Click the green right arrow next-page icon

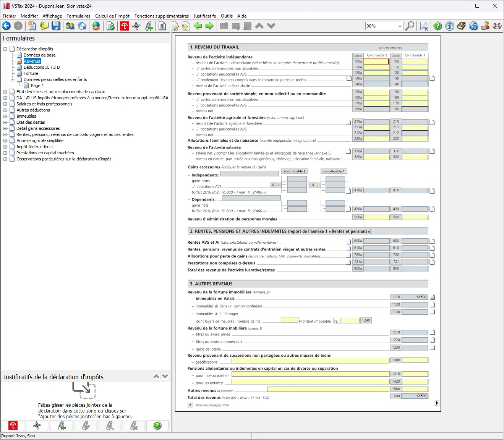tap(209, 26)
